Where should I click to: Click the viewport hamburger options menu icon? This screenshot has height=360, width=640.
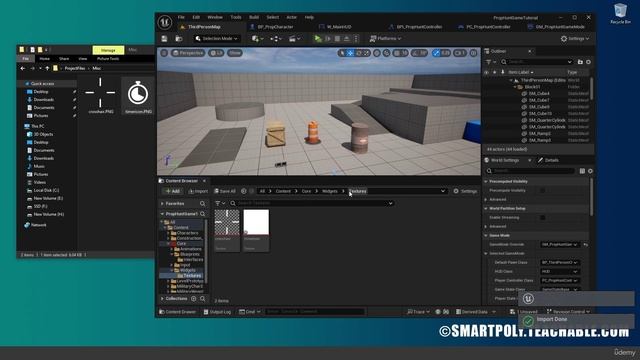coord(164,53)
